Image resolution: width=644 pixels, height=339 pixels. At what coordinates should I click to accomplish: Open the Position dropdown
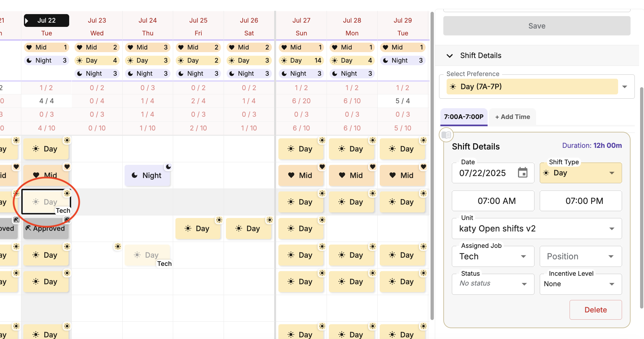coord(580,256)
